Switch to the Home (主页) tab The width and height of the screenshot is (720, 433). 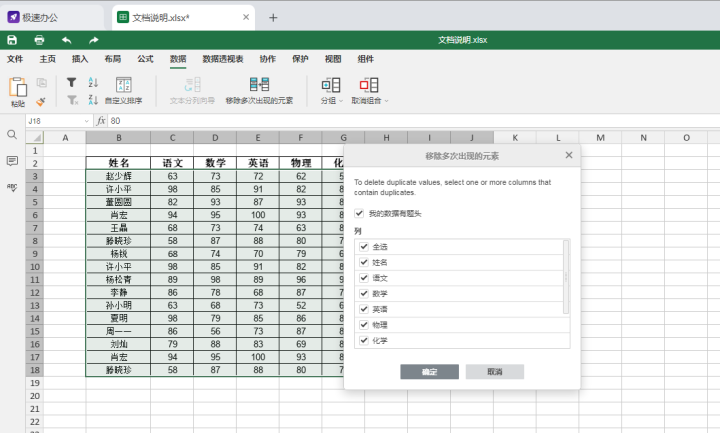[48, 59]
